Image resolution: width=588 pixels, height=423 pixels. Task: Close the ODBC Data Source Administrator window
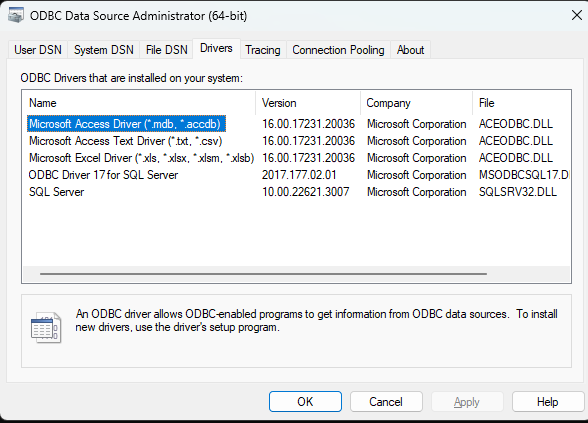click(x=576, y=15)
